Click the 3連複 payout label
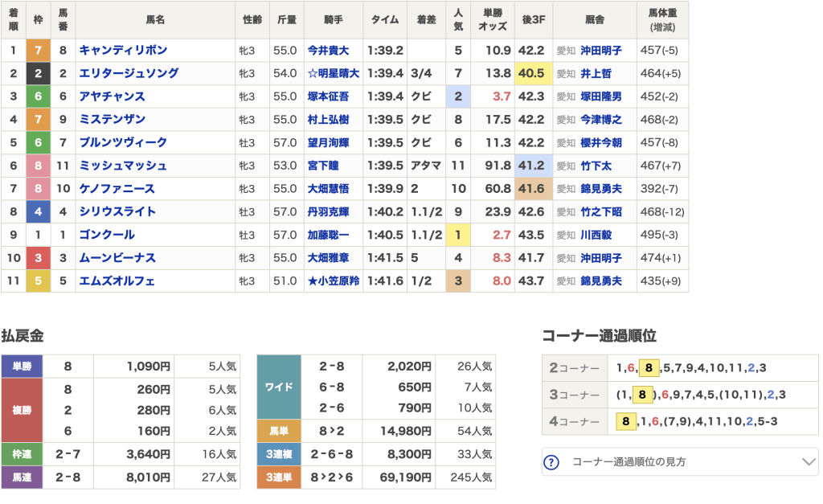The width and height of the screenshot is (823, 504). tap(279, 454)
